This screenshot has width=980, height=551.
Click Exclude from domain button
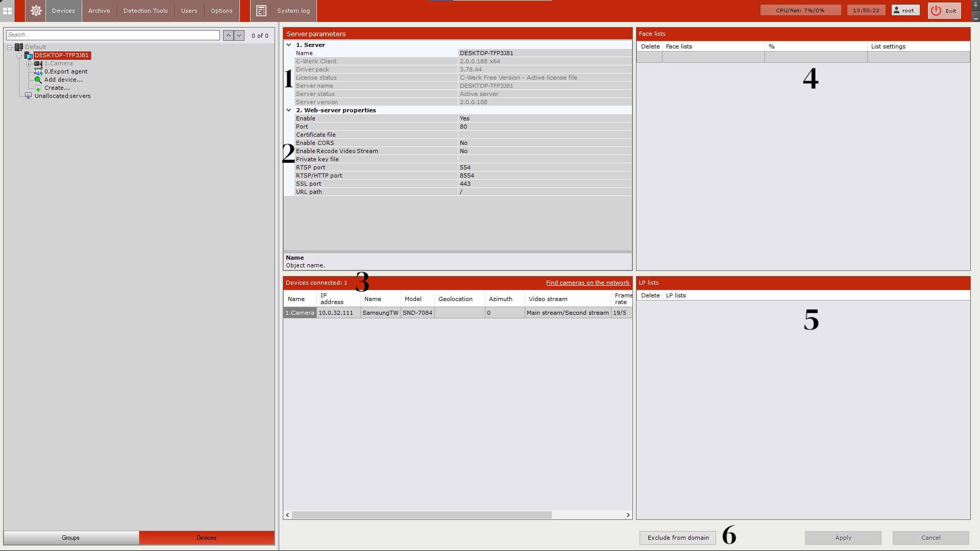tap(678, 538)
